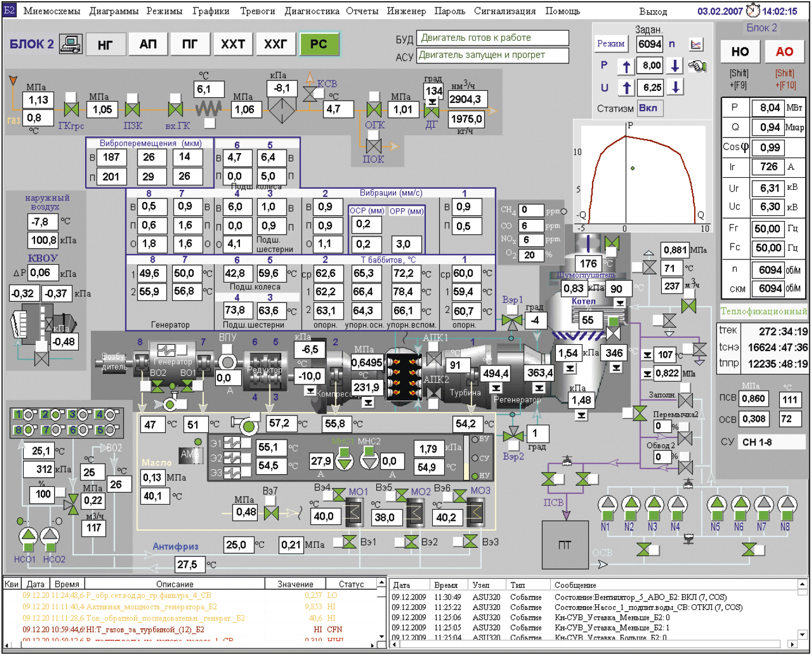
Task: Toggle the box above the ПЗК valve
Action: 132,98
